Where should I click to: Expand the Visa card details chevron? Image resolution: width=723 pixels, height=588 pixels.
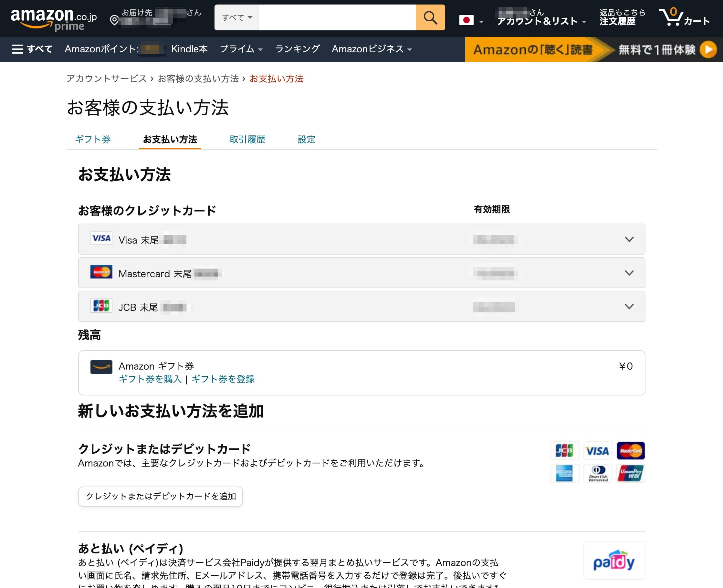coord(629,239)
